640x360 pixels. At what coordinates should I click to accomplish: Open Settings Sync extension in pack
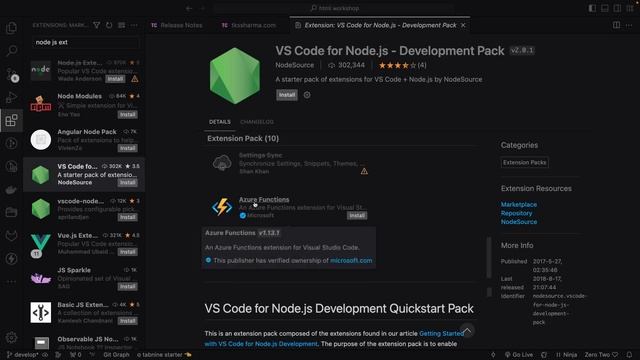pyautogui.click(x=260, y=155)
